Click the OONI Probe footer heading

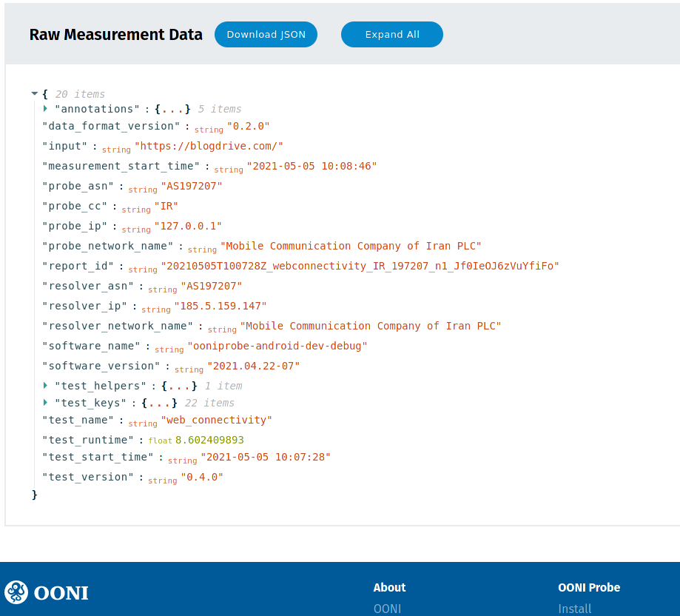tap(589, 587)
